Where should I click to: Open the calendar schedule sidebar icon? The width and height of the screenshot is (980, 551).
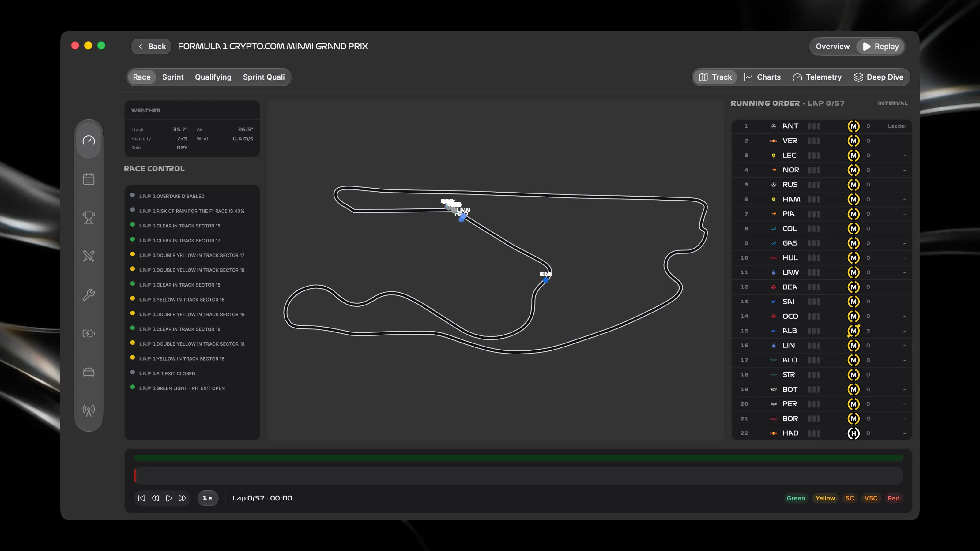click(x=89, y=179)
